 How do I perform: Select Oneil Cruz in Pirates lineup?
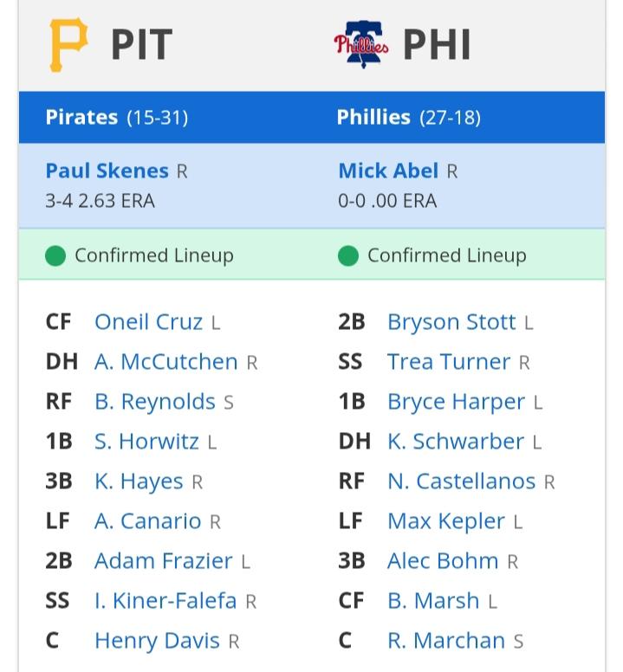[x=148, y=322]
